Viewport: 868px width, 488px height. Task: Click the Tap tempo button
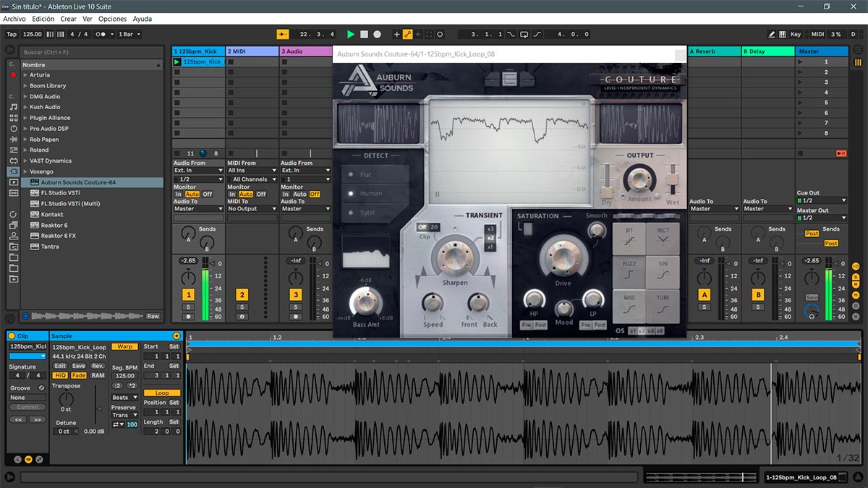[12, 34]
